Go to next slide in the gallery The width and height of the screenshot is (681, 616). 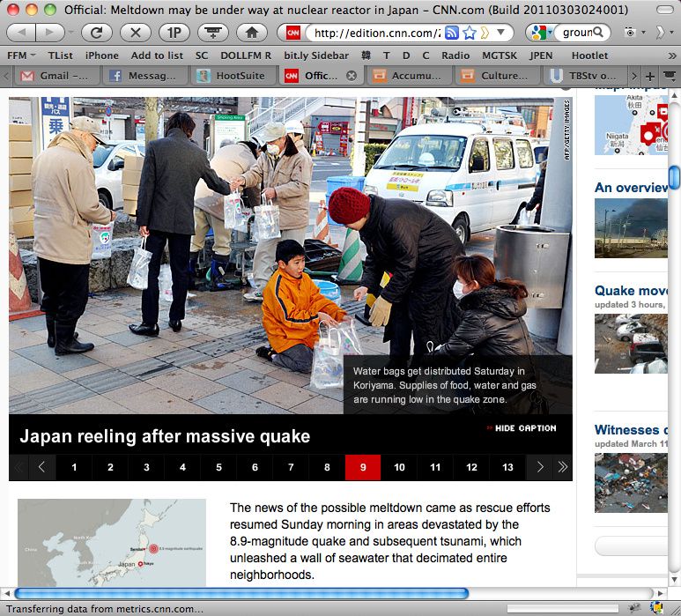pyautogui.click(x=540, y=467)
